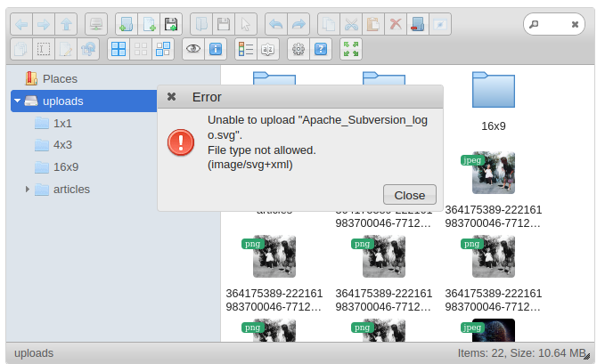Toggle the eye-icon preview
Image resolution: width=597 pixels, height=364 pixels.
(x=193, y=49)
